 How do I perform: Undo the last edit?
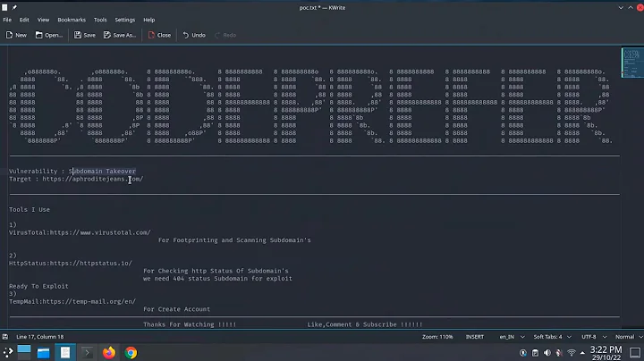[194, 35]
